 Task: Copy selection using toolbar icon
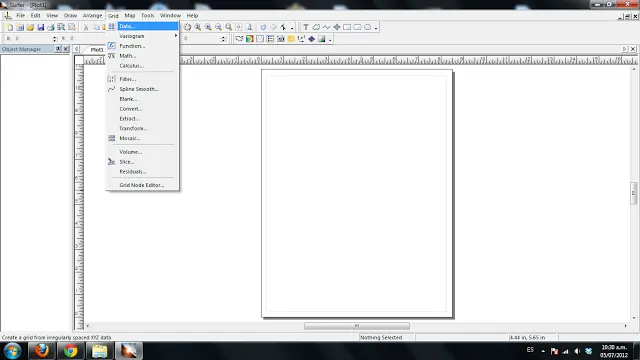pyautogui.click(x=96, y=27)
